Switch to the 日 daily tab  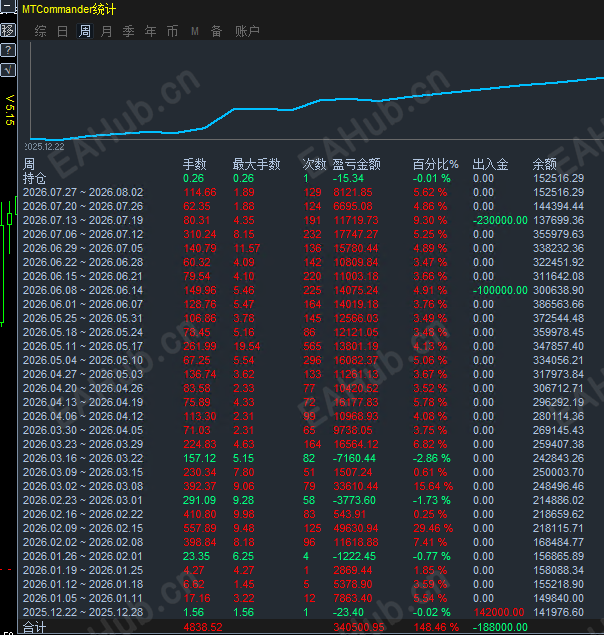point(62,31)
